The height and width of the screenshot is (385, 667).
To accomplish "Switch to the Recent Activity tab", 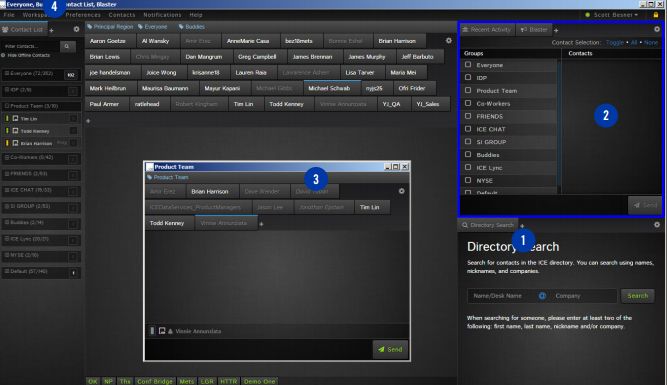I will coord(487,29).
